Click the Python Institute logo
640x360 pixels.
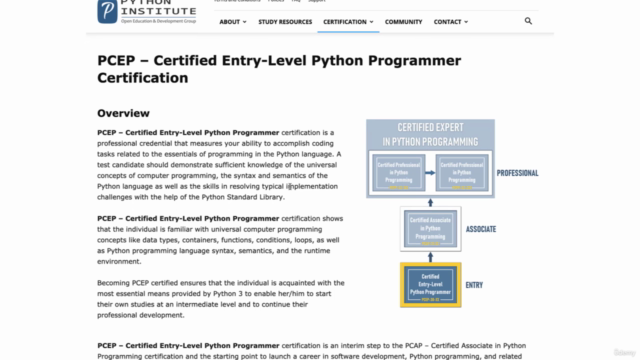click(x=147, y=12)
